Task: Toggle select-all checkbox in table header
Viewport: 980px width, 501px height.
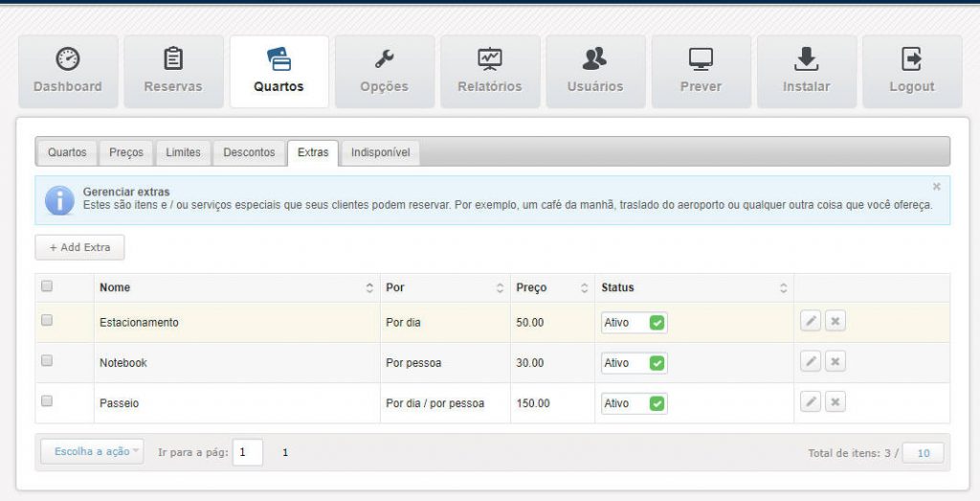Action: [47, 285]
